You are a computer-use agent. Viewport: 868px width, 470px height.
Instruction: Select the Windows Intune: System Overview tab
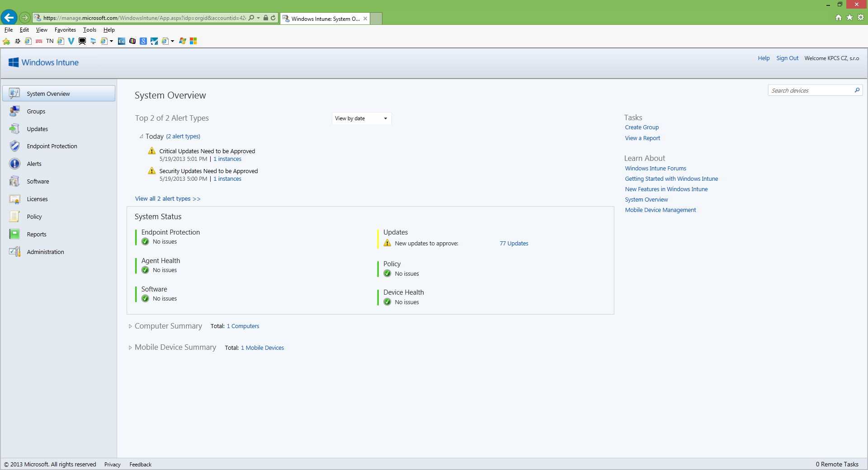point(325,19)
